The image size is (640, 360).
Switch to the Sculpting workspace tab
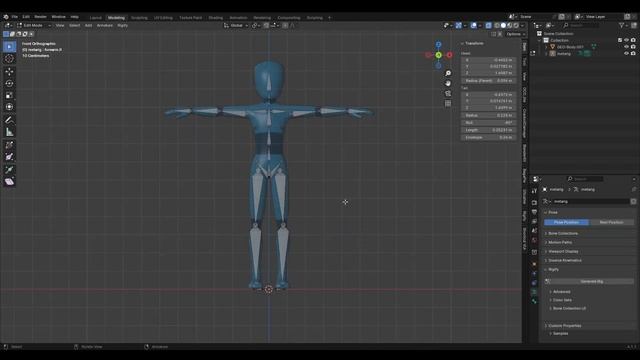tap(139, 18)
